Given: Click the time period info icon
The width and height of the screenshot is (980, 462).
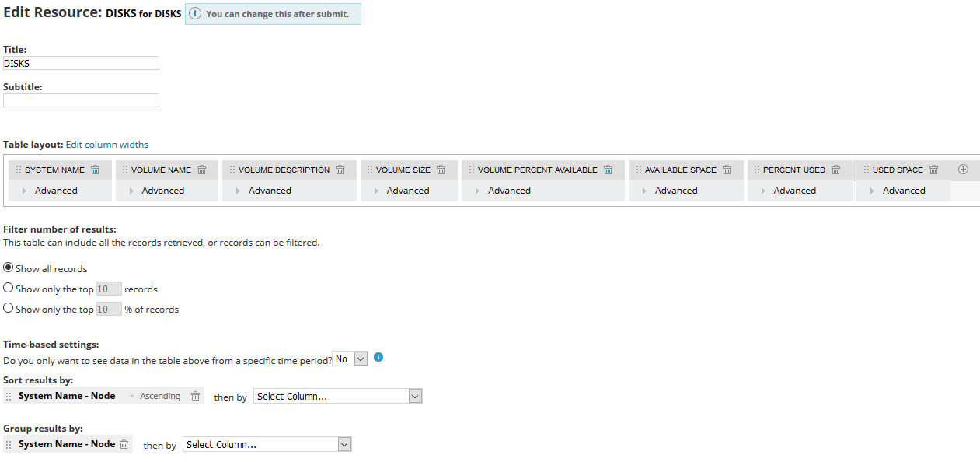Looking at the screenshot, I should tap(378, 357).
